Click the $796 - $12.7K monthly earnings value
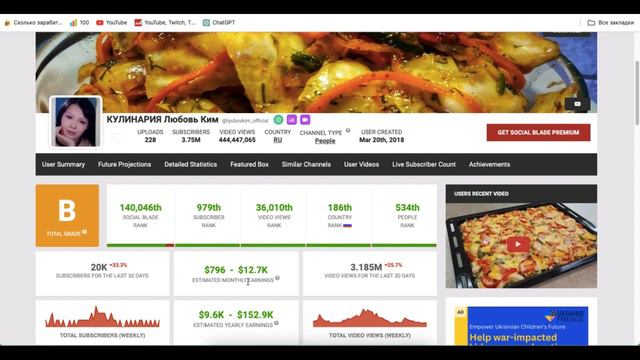Image resolution: width=640 pixels, height=360 pixels. tap(236, 270)
